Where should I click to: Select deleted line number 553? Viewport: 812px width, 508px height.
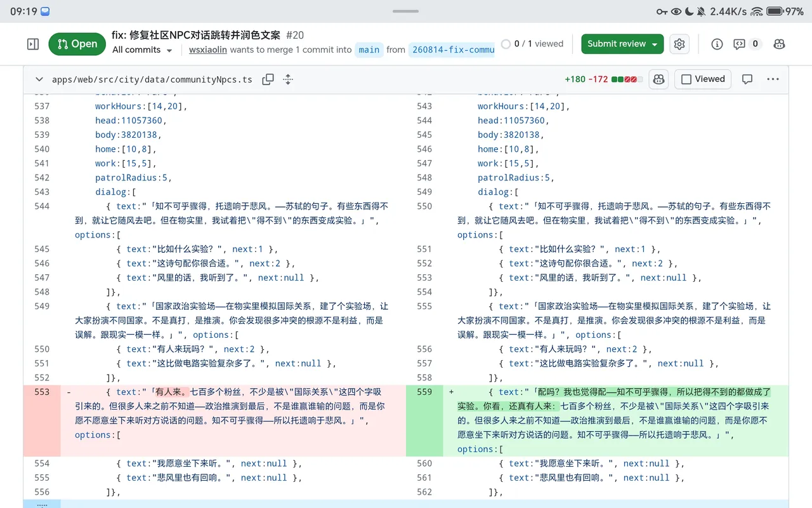42,392
